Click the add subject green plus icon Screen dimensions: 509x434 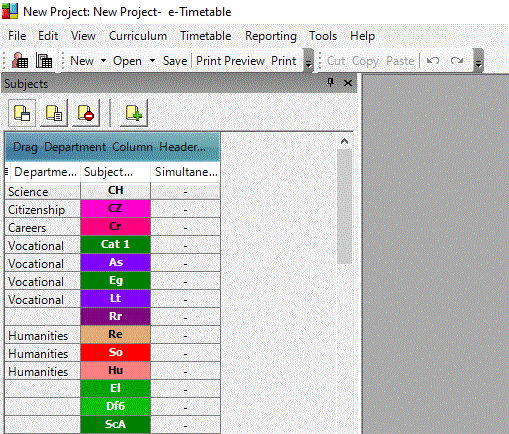pos(134,113)
